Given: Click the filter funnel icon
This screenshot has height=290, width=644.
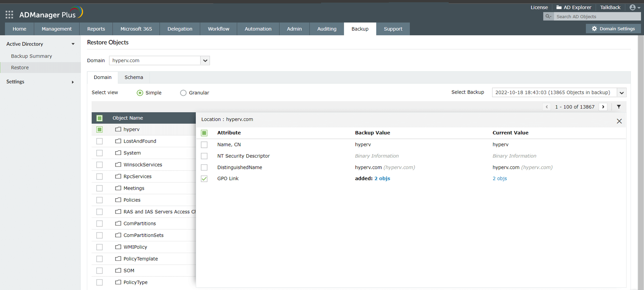Looking at the screenshot, I should tap(619, 107).
